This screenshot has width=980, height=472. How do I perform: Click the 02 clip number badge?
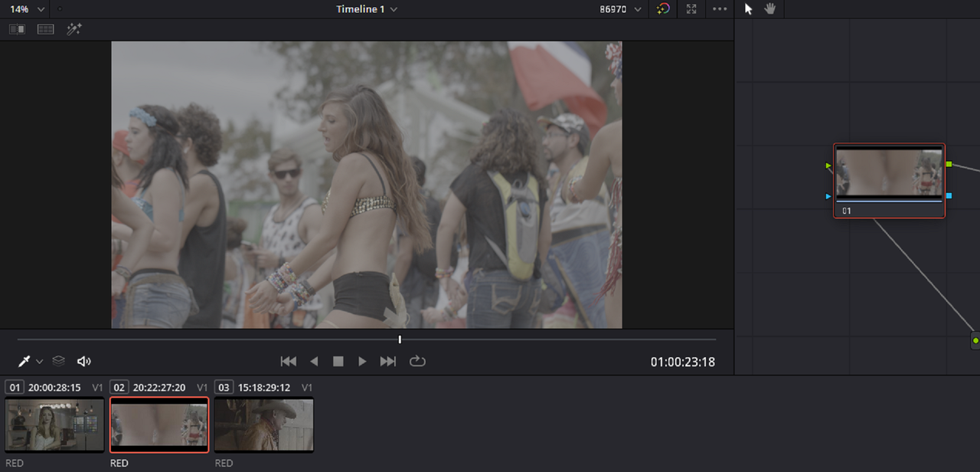119,388
